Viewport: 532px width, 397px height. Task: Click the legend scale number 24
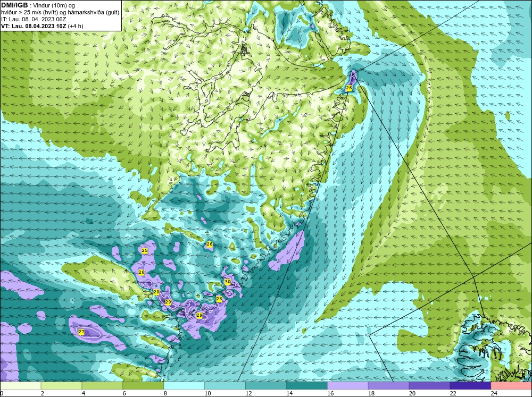(x=494, y=393)
